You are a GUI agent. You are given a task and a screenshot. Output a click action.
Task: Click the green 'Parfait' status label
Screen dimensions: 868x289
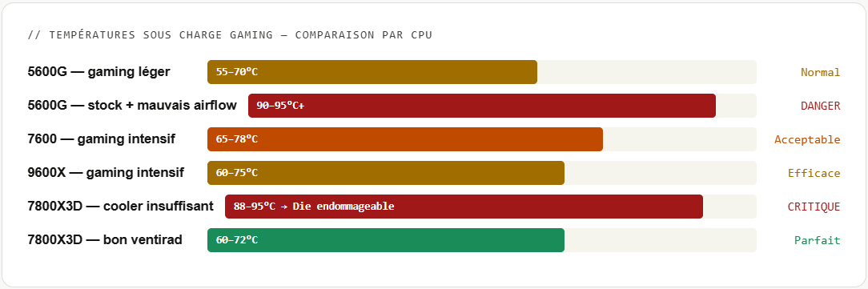(817, 240)
